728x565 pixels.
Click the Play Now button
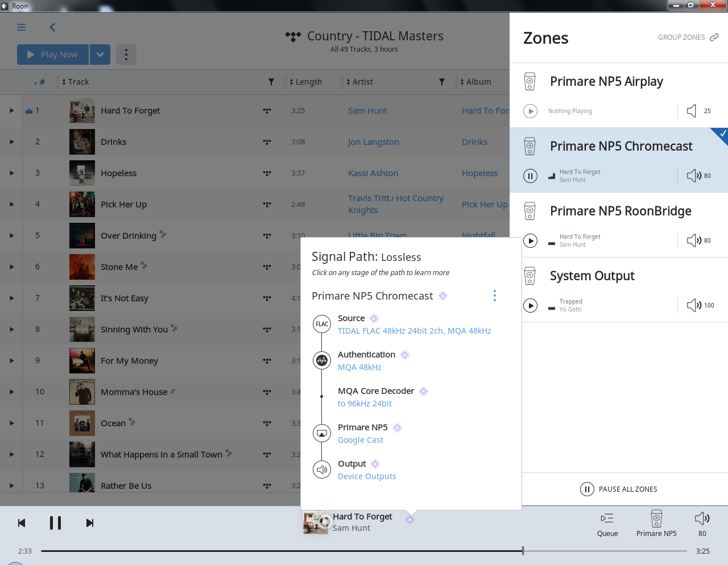(x=53, y=55)
